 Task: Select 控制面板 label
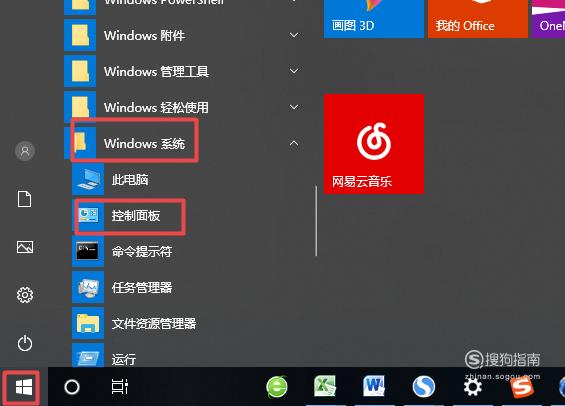point(136,215)
